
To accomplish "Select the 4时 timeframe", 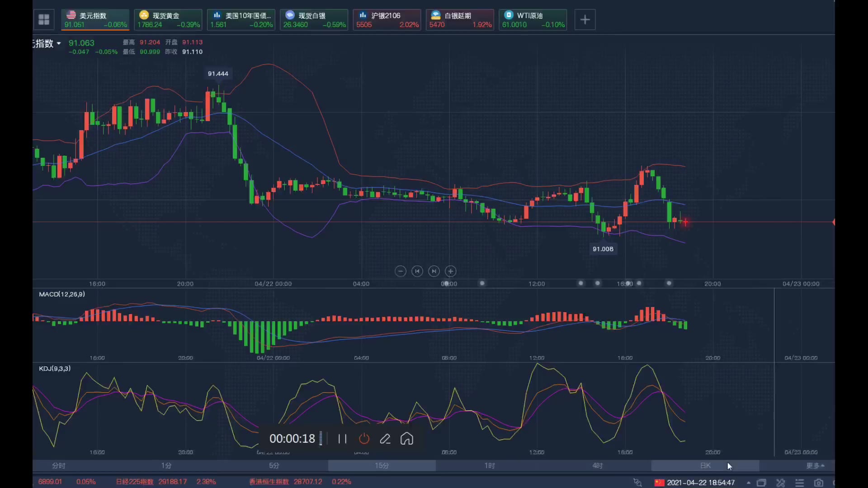I will pyautogui.click(x=597, y=465).
